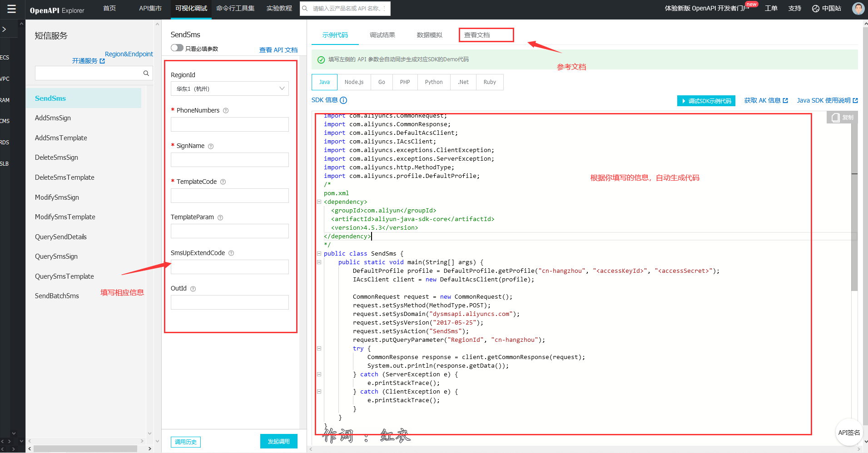Screen dimensions: 868x453
Task: Switch to the 调试结果 tab
Action: (382, 35)
